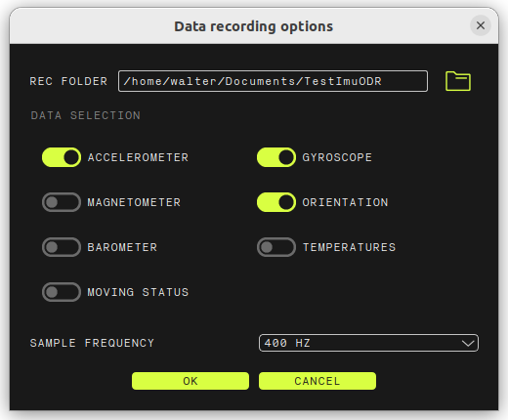The image size is (508, 420).
Task: Click the MOVING STATUS label text
Action: click(x=138, y=292)
